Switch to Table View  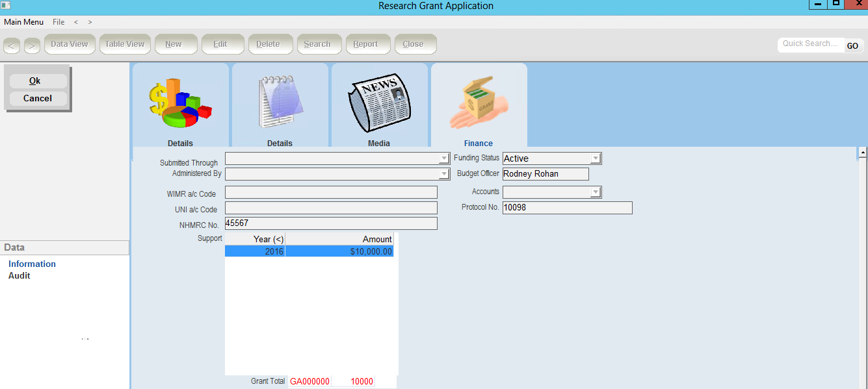125,44
